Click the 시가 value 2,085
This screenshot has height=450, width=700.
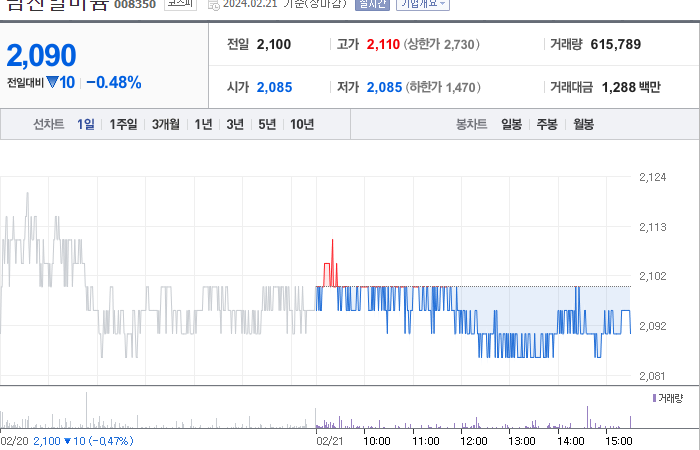click(x=274, y=87)
